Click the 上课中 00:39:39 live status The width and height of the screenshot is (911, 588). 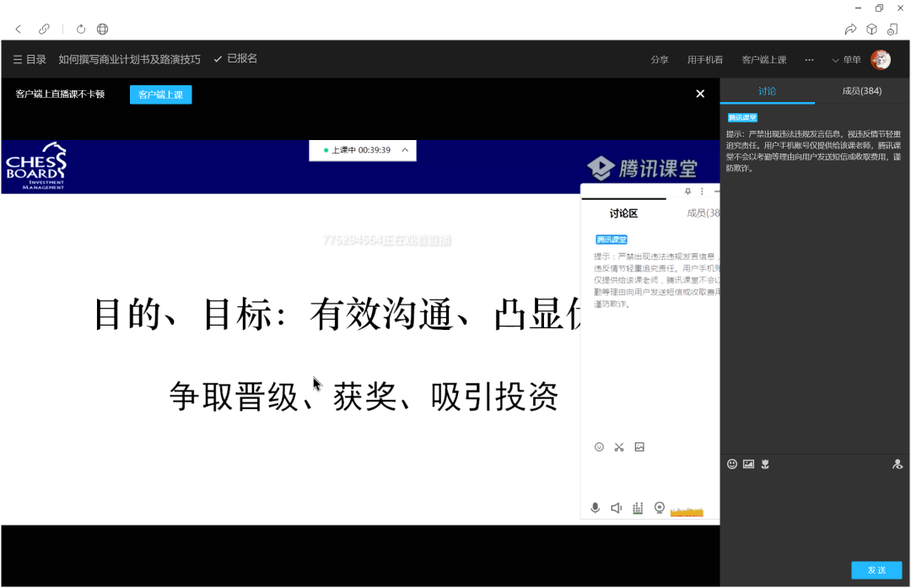click(x=358, y=150)
